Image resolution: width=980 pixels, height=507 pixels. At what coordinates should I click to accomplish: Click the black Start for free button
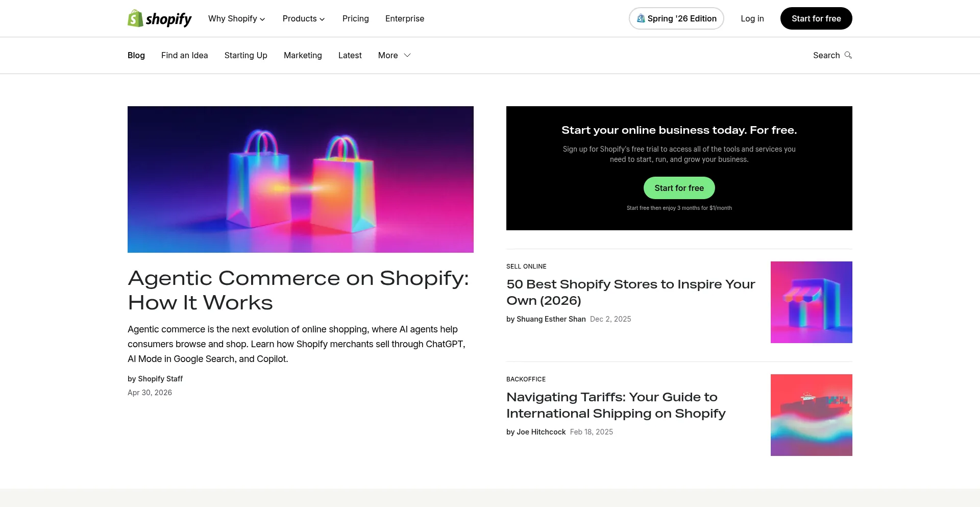click(816, 18)
